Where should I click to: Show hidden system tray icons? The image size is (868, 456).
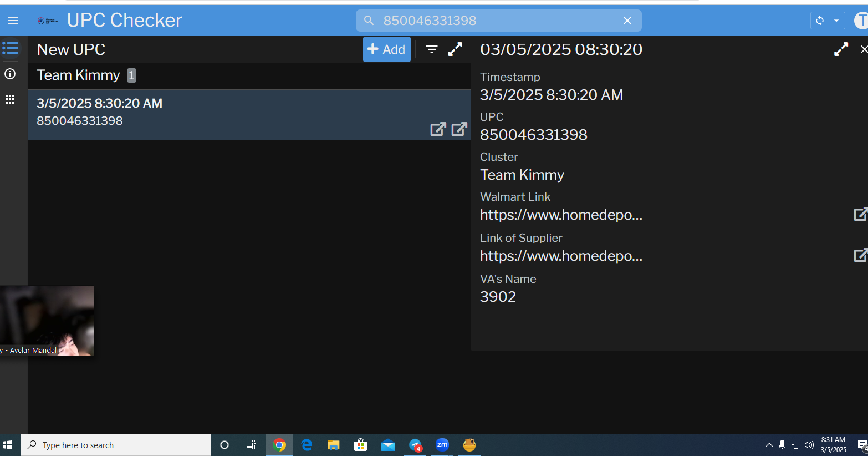click(x=769, y=445)
